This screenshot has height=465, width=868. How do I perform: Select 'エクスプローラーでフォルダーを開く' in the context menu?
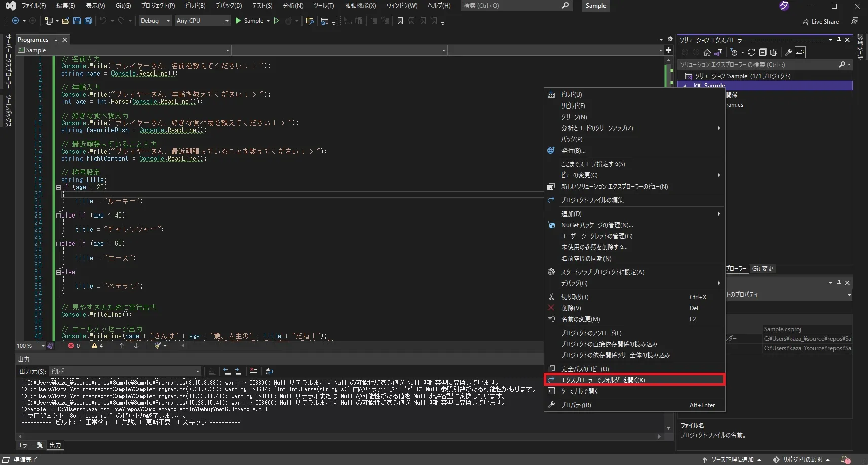pos(602,380)
